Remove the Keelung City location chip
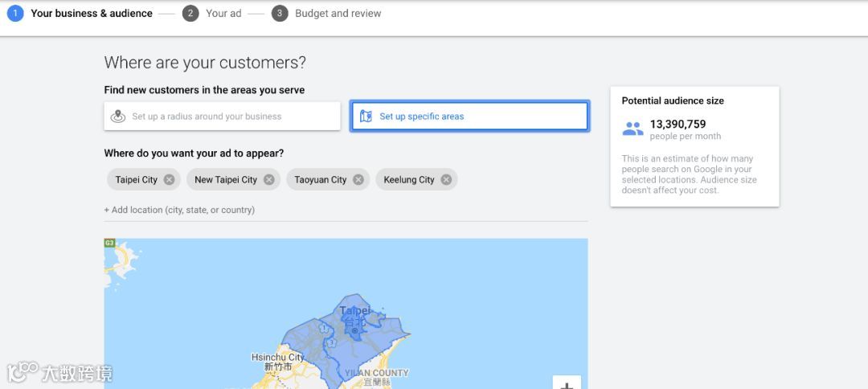Screen dimensions: 868x389 click(x=446, y=180)
